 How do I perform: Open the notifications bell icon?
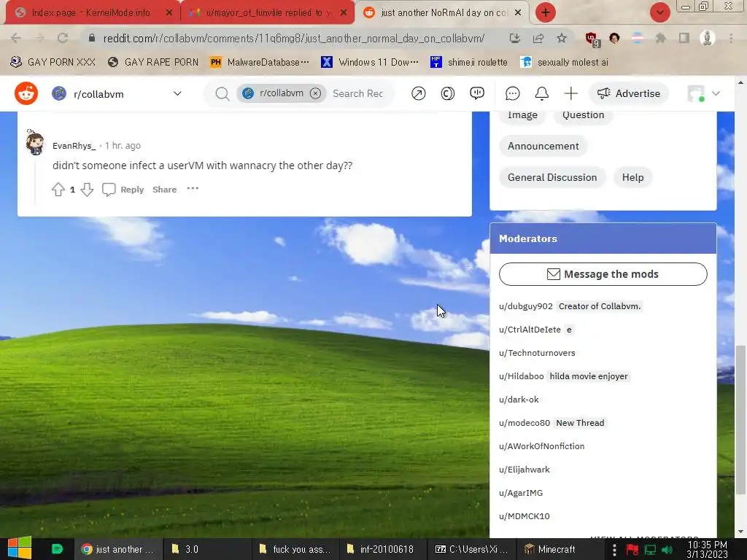542,93
